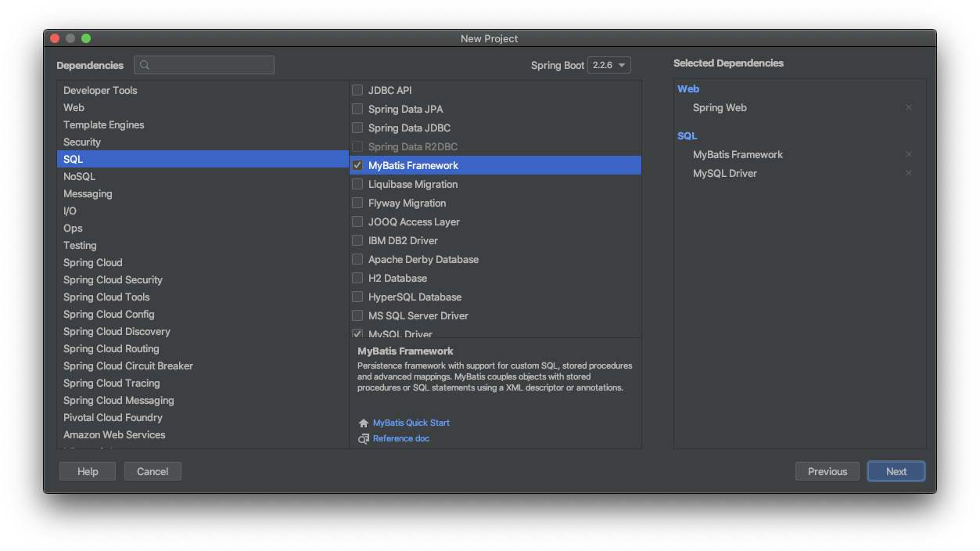Viewport: 980px width, 551px height.
Task: Tick the JOOQ Access Layer checkbox
Action: point(357,221)
